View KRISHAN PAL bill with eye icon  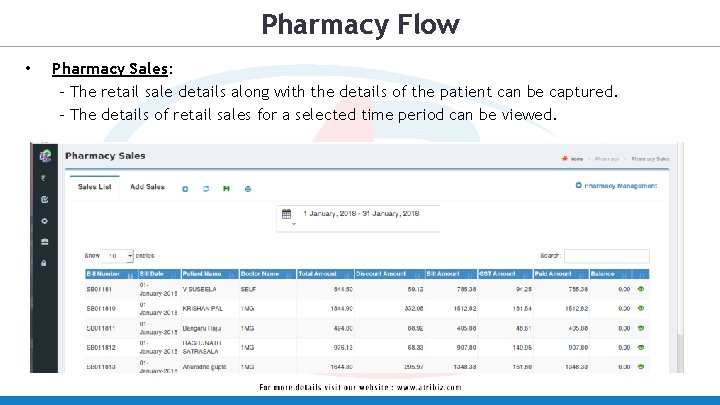641,309
